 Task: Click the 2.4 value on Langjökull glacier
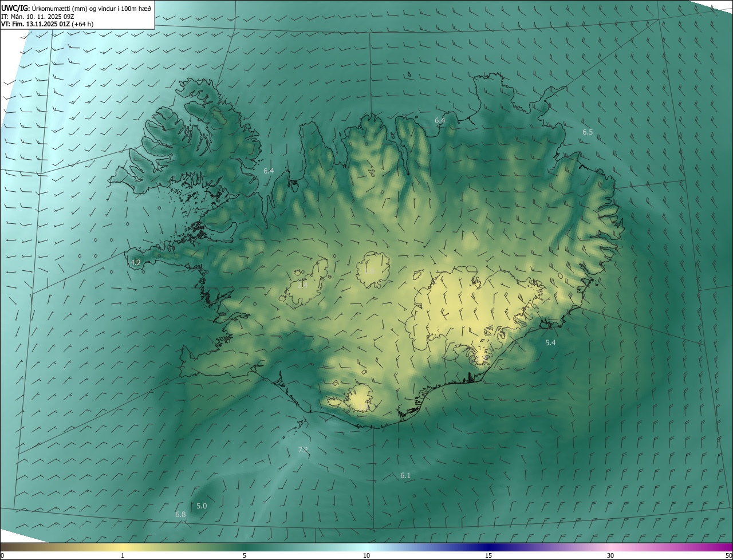[x=303, y=285]
